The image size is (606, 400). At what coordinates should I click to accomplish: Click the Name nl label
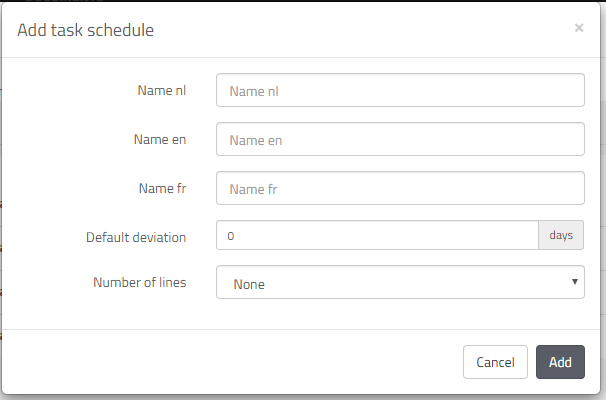[x=161, y=90]
